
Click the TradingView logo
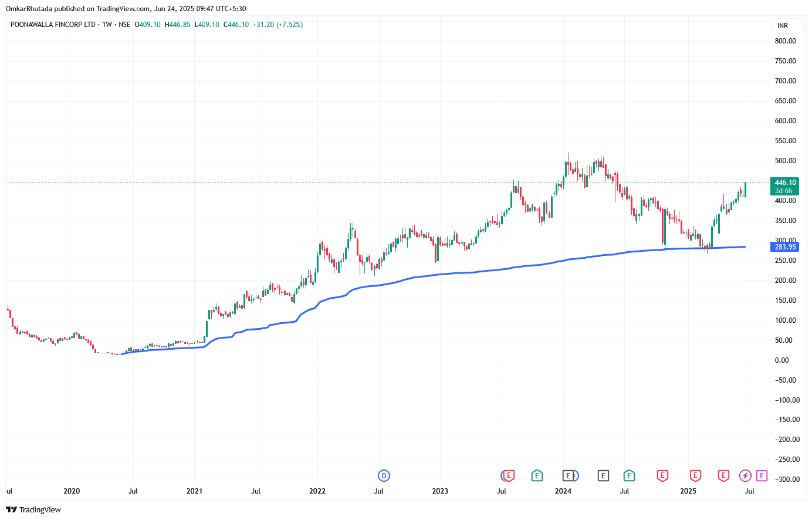point(33,509)
